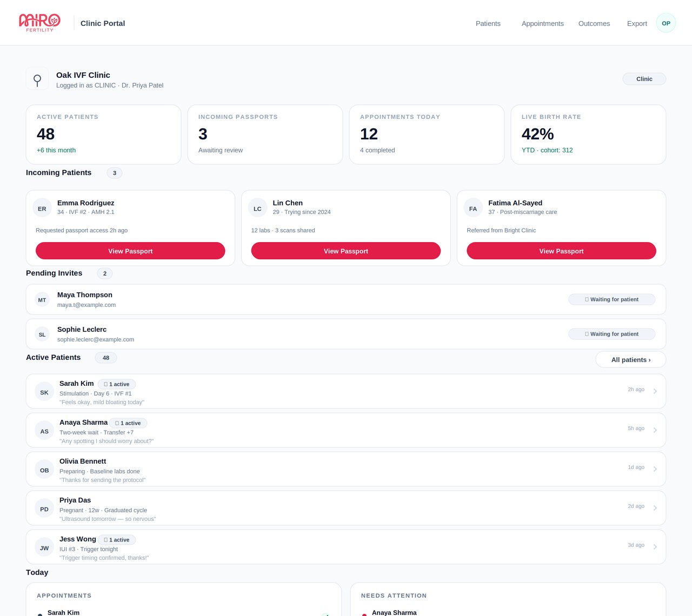Open the Live Birth Rate stat card
The width and height of the screenshot is (692, 616).
[588, 135]
